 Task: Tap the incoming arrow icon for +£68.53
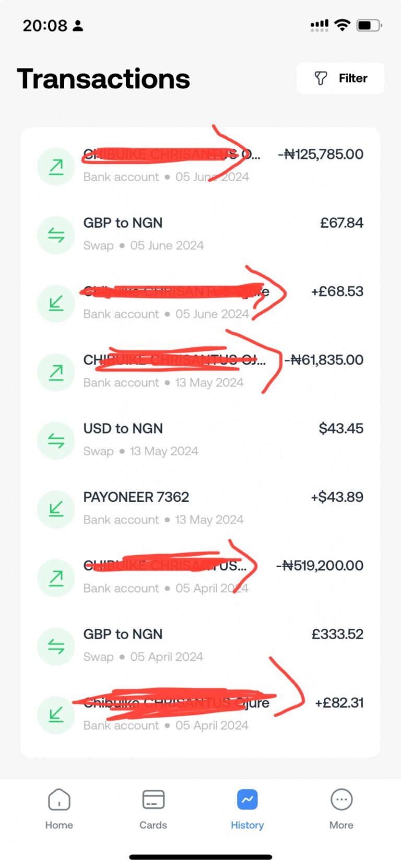pyautogui.click(x=56, y=303)
